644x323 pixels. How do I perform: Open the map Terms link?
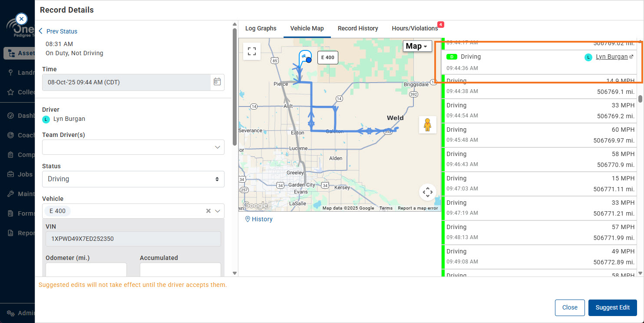point(386,208)
